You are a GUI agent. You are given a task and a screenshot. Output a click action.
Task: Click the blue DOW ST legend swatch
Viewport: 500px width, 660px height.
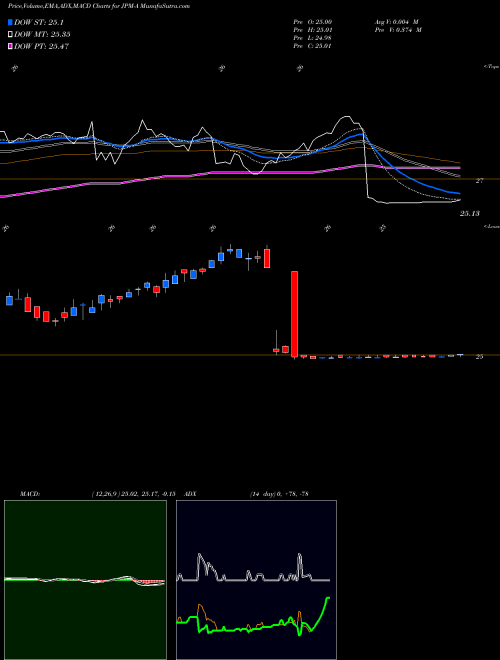(x=11, y=22)
